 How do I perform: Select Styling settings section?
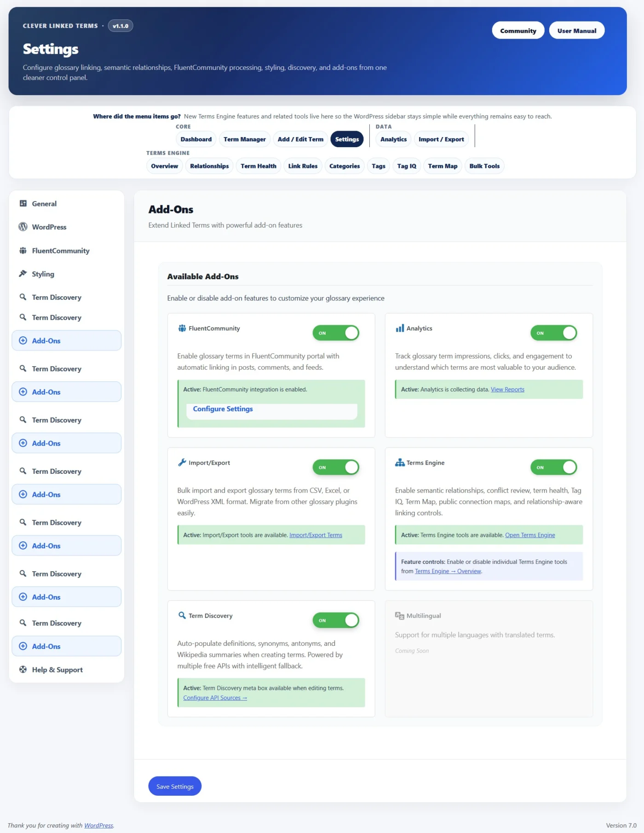(x=67, y=274)
